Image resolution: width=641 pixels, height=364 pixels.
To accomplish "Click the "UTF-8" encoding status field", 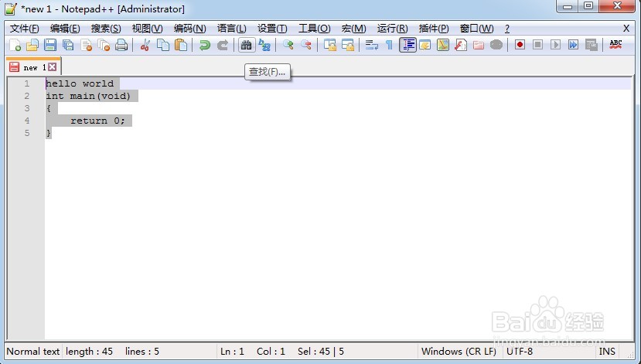I will click(x=520, y=352).
